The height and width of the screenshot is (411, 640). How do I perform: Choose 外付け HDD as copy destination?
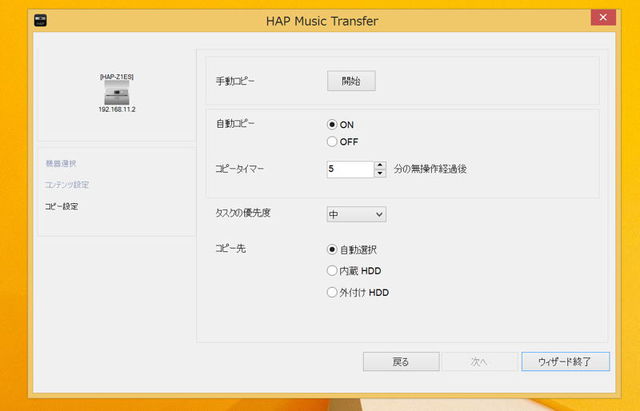[x=332, y=292]
